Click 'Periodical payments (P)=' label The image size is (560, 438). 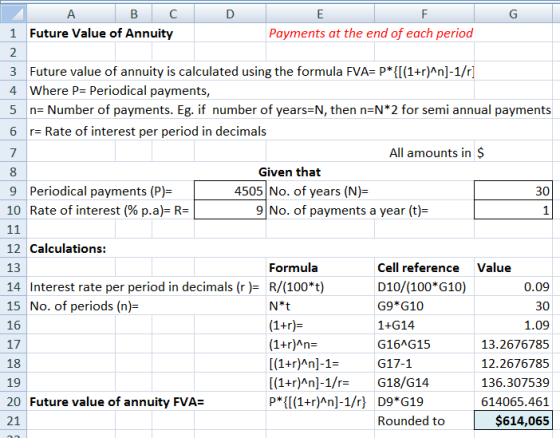[101, 191]
